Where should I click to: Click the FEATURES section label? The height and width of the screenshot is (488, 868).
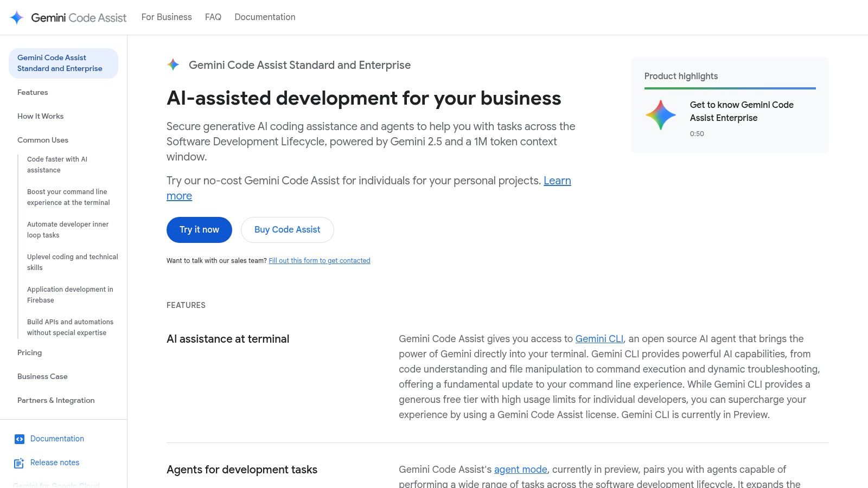(186, 305)
